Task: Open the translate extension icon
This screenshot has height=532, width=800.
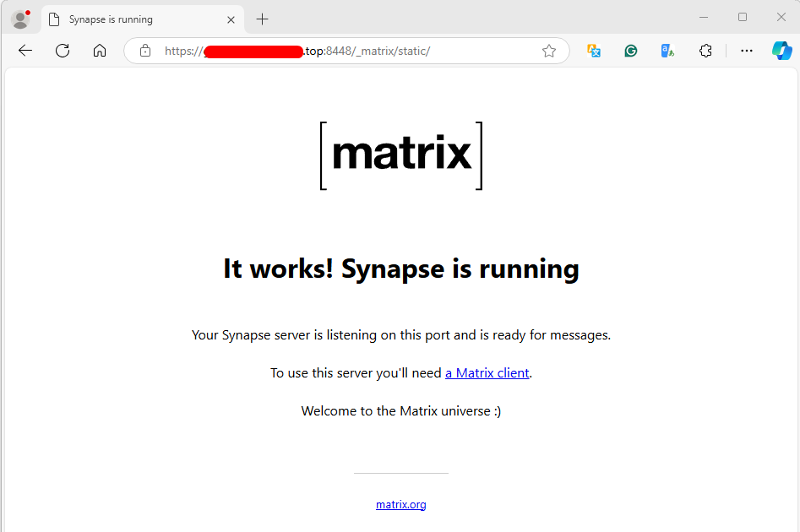Action: (594, 51)
